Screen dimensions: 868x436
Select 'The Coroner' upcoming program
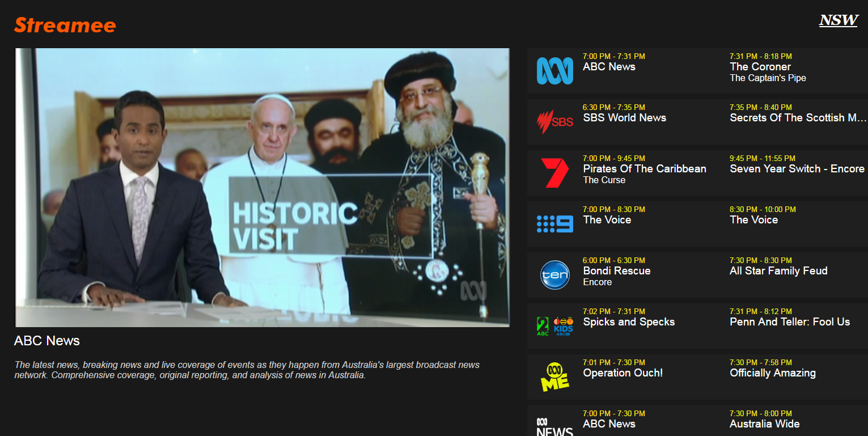click(760, 67)
